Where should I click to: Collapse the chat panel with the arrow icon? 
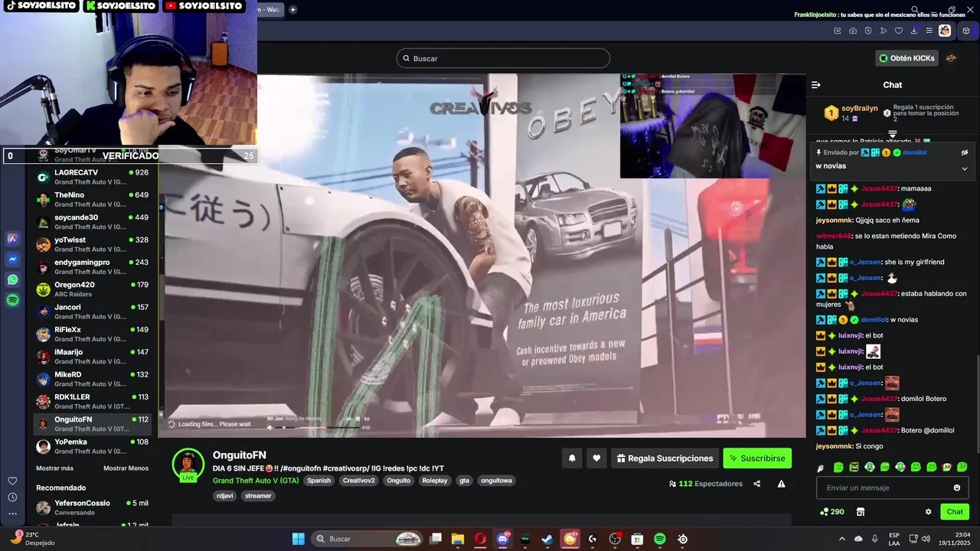(816, 85)
